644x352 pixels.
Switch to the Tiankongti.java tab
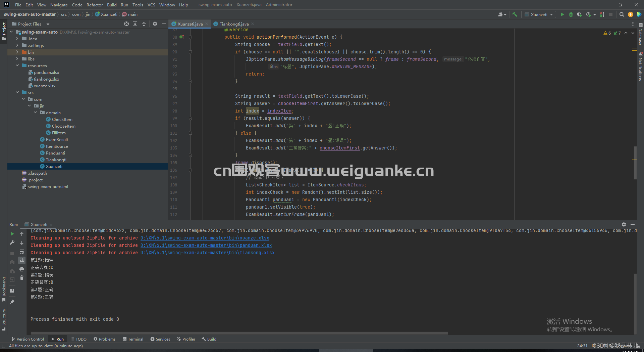(x=234, y=24)
